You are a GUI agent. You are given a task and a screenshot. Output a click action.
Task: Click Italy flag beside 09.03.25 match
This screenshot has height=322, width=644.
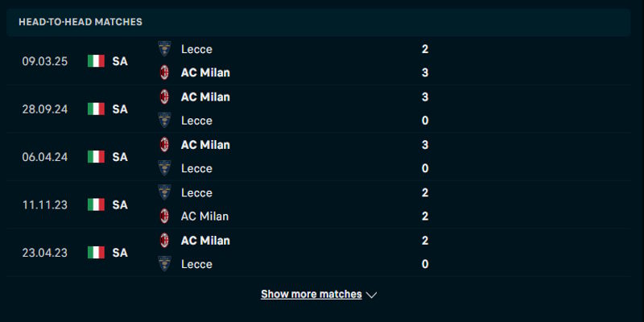pyautogui.click(x=97, y=61)
